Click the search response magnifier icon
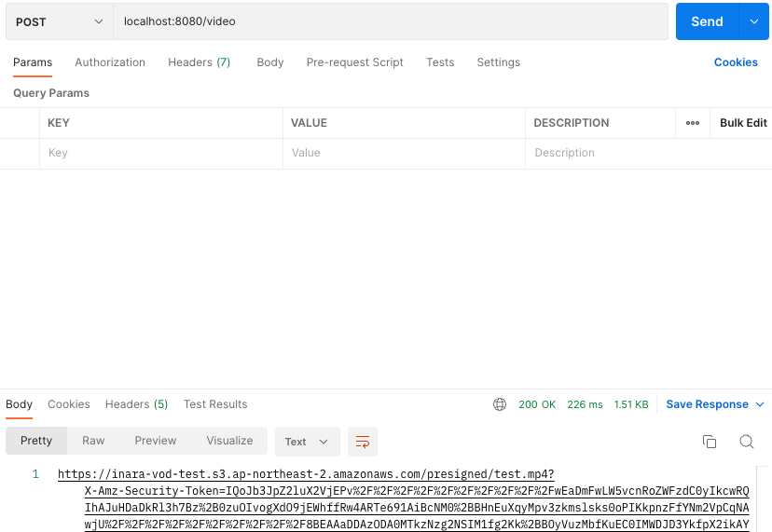The height and width of the screenshot is (532, 772). click(747, 442)
